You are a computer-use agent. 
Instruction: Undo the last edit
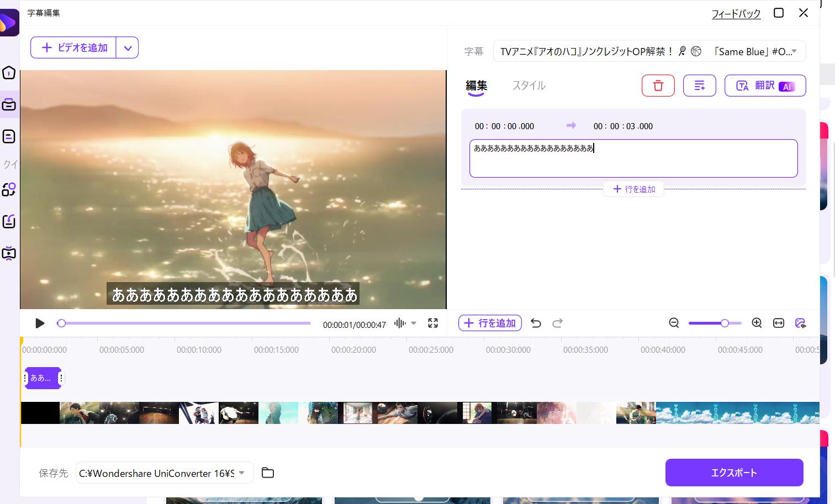536,323
